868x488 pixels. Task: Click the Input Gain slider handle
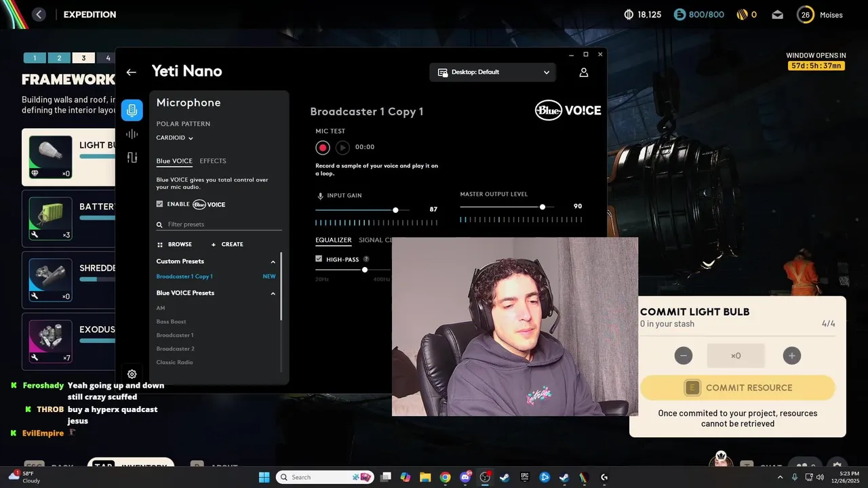395,210
